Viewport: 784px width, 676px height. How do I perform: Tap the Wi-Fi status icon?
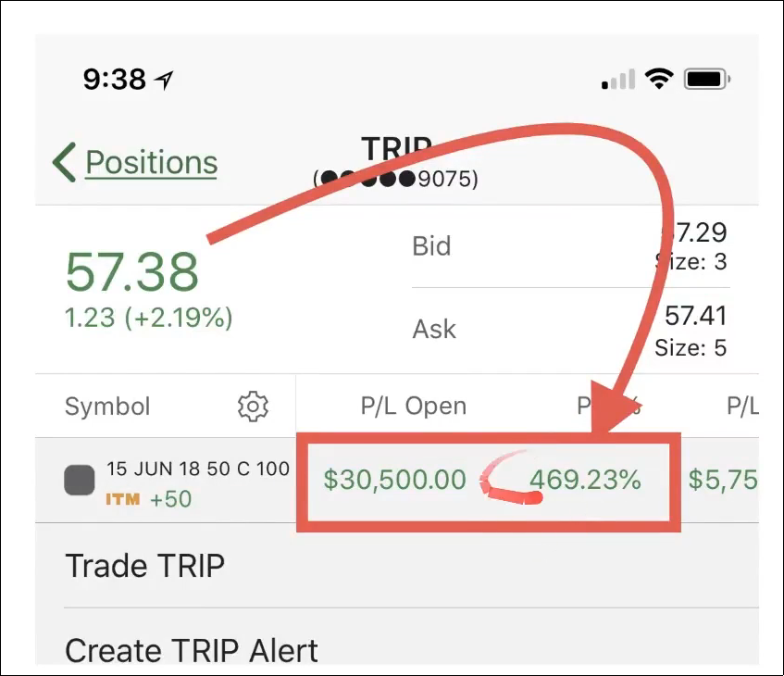tap(659, 79)
